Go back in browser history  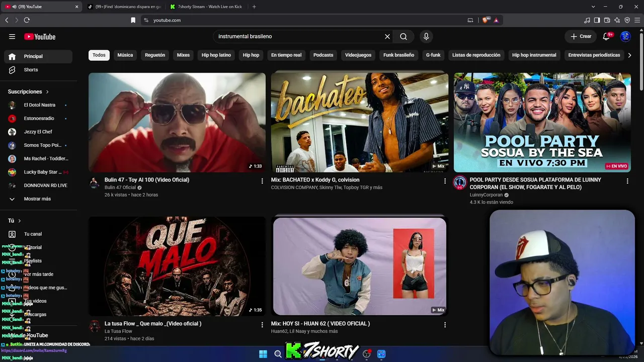click(x=7, y=20)
